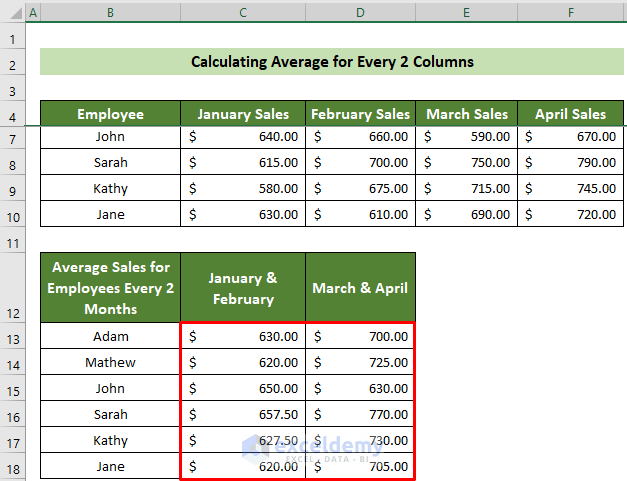Select column E header
The width and height of the screenshot is (627, 481).
(466, 13)
